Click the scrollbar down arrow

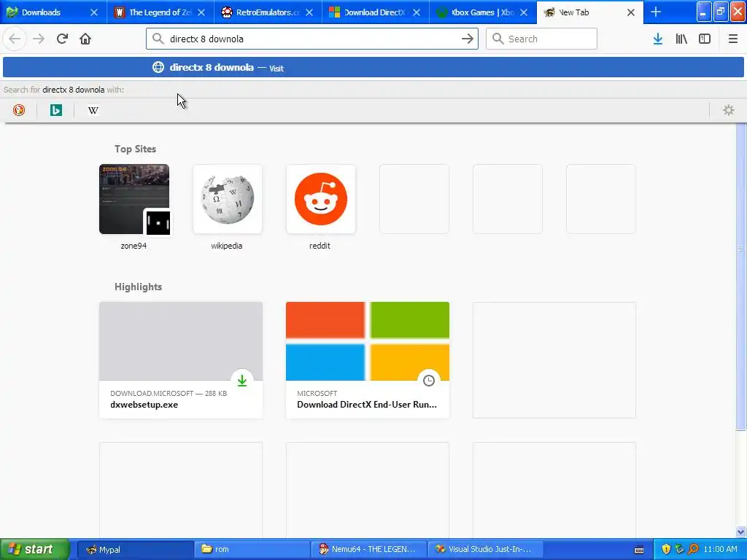pyautogui.click(x=740, y=532)
